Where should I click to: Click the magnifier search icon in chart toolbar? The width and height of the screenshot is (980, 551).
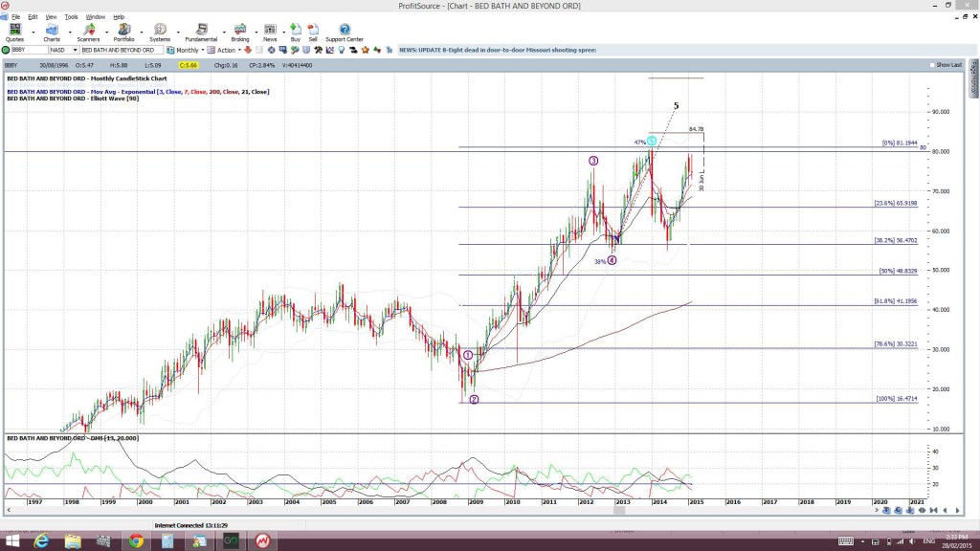295,50
